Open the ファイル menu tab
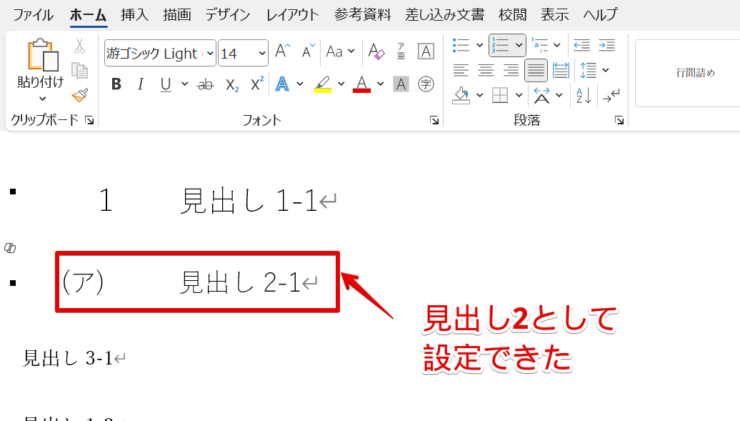 pyautogui.click(x=33, y=15)
